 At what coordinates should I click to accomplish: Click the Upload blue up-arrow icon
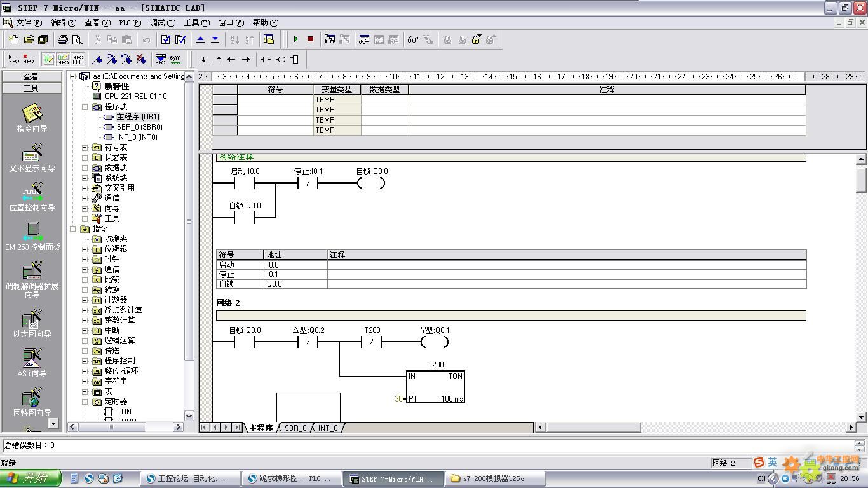(201, 39)
